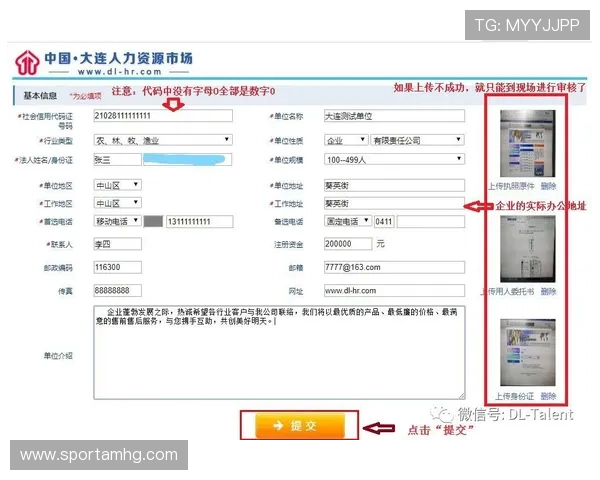Open the 单位性质 企业 dropdown
Image resolution: width=600 pixels, height=480 pixels.
click(346, 140)
